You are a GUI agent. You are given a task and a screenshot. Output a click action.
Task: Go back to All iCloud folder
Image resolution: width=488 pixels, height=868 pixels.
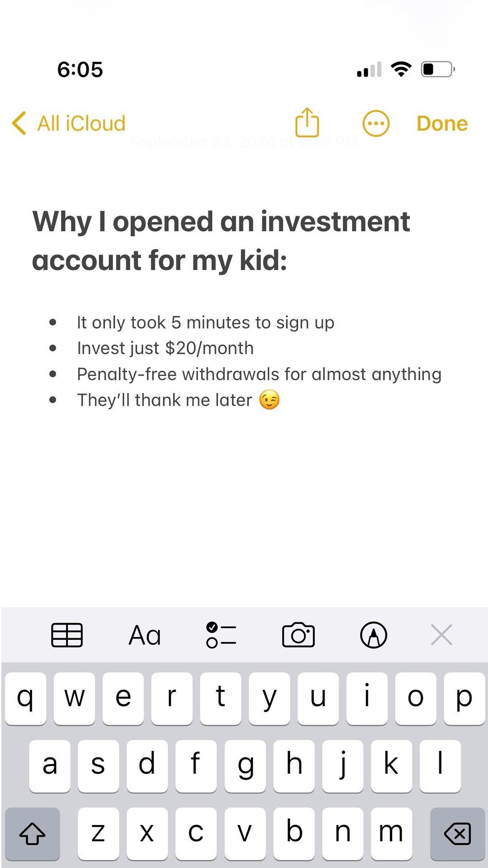tap(69, 123)
